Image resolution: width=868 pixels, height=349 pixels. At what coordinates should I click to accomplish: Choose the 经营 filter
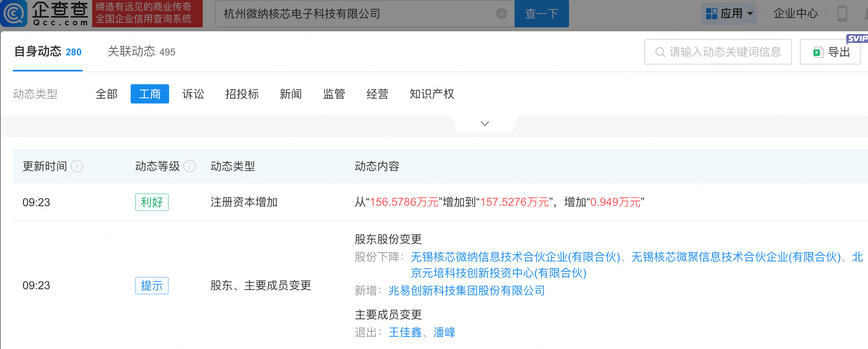[377, 94]
